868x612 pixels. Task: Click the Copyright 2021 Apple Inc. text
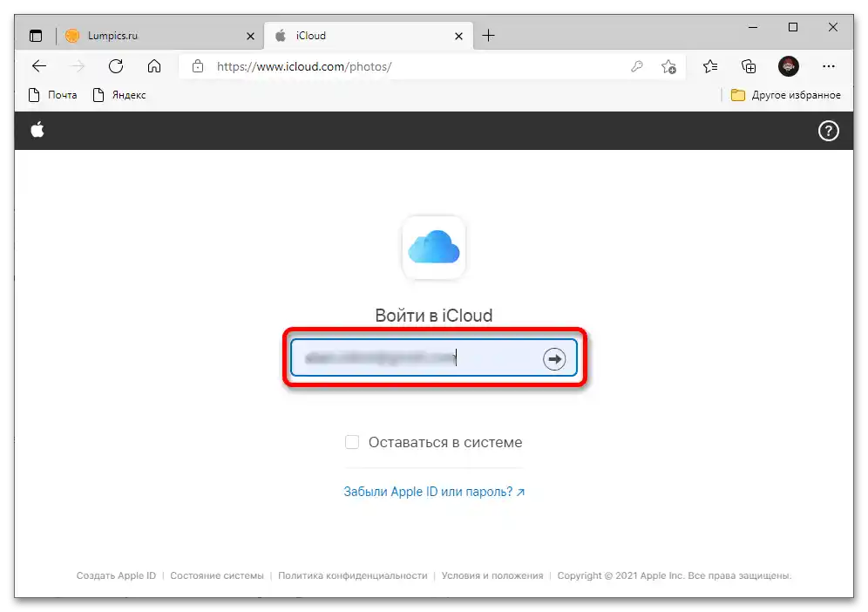[675, 575]
